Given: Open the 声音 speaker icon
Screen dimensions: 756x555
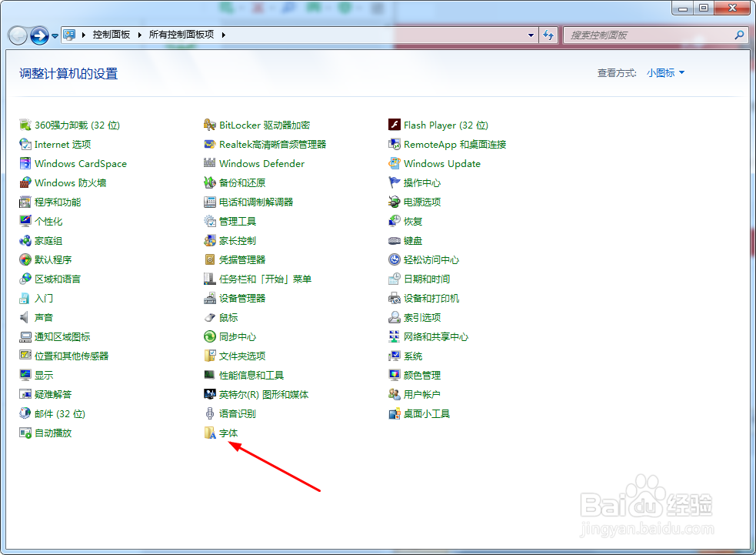Looking at the screenshot, I should (x=25, y=318).
